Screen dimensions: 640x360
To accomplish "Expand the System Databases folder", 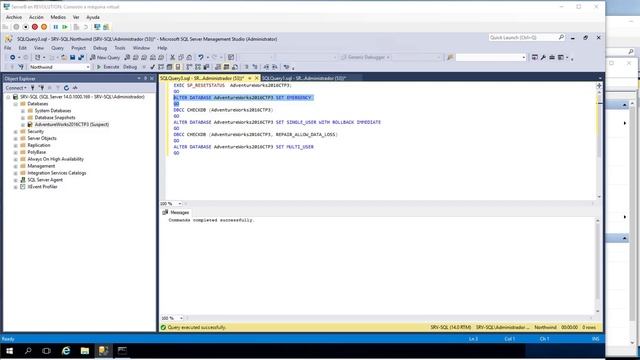I will (x=23, y=111).
